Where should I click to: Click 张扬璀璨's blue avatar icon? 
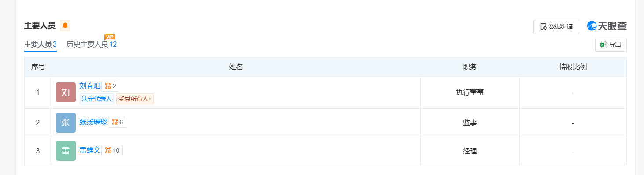[66, 123]
